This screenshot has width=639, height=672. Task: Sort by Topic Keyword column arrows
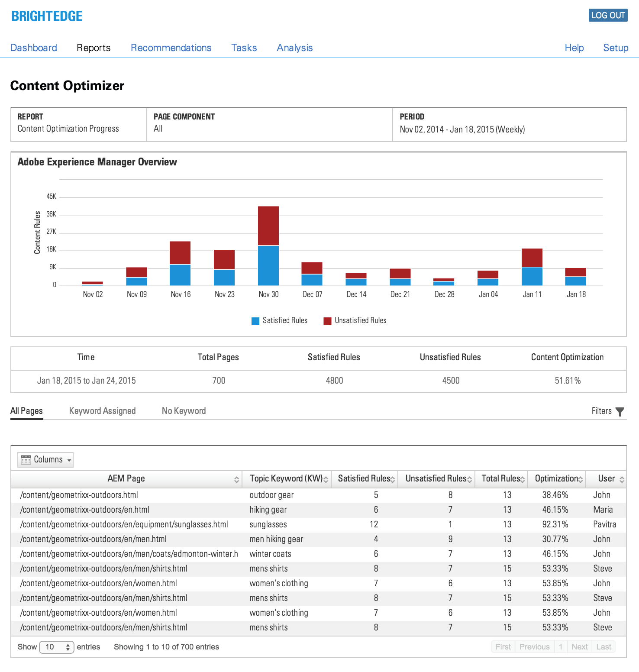(x=326, y=479)
